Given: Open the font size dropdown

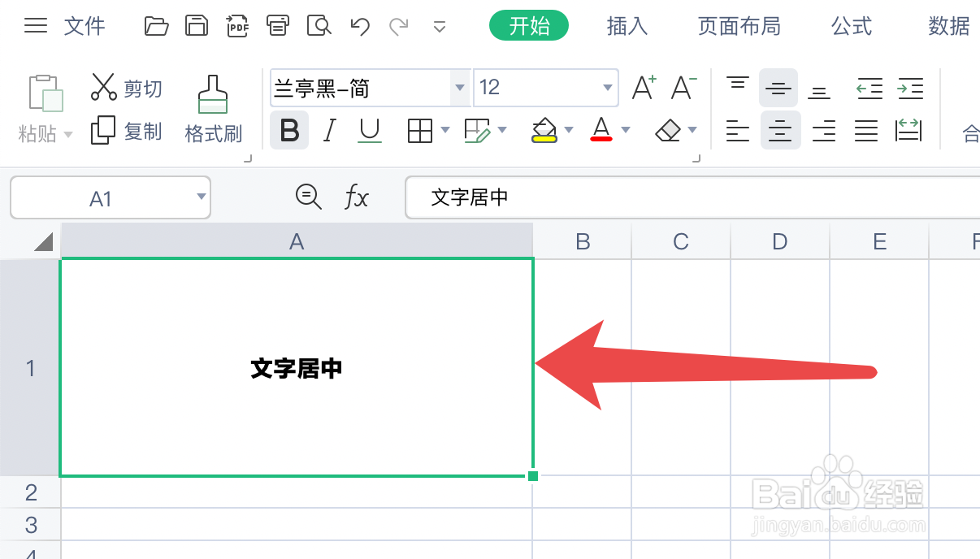Looking at the screenshot, I should pos(606,88).
